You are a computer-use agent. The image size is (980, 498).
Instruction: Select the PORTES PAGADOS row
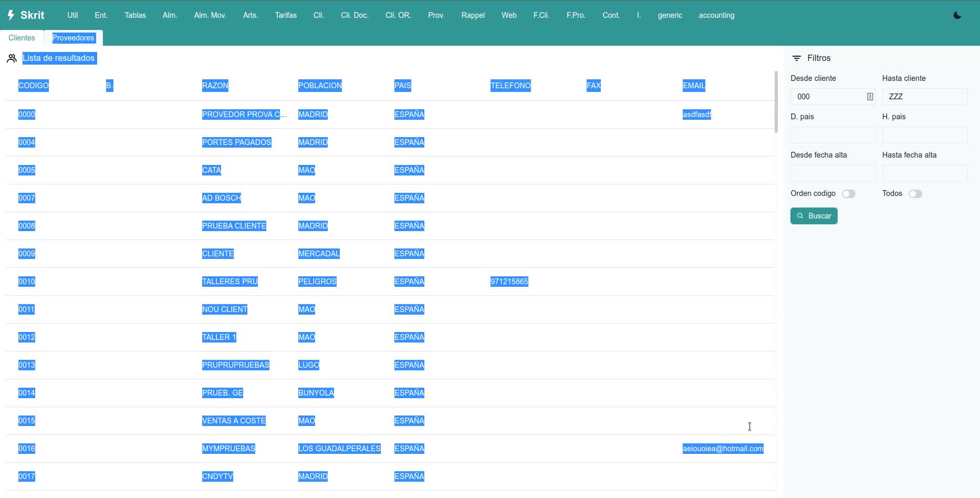pyautogui.click(x=390, y=142)
